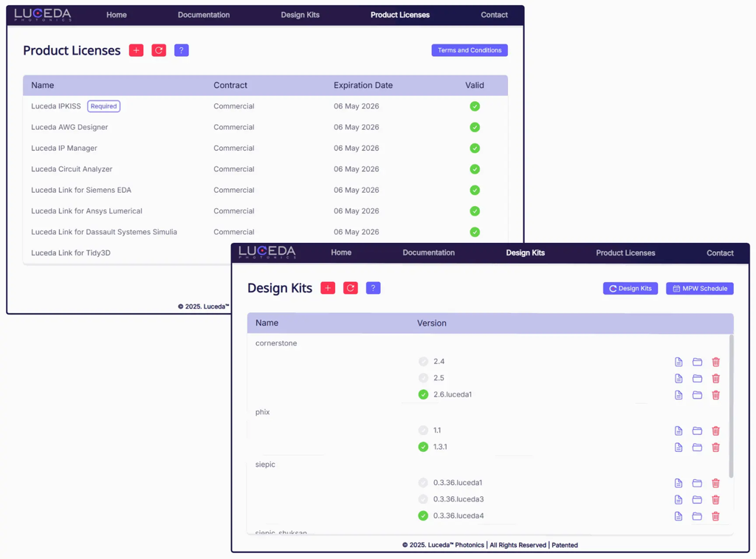Refresh design kits using red reload icon

coord(351,288)
